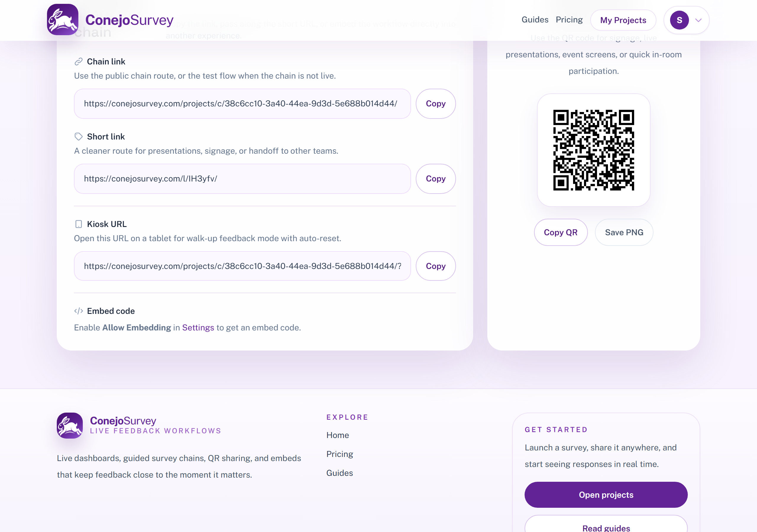
Task: Select the purple S avatar icon
Action: tap(679, 20)
